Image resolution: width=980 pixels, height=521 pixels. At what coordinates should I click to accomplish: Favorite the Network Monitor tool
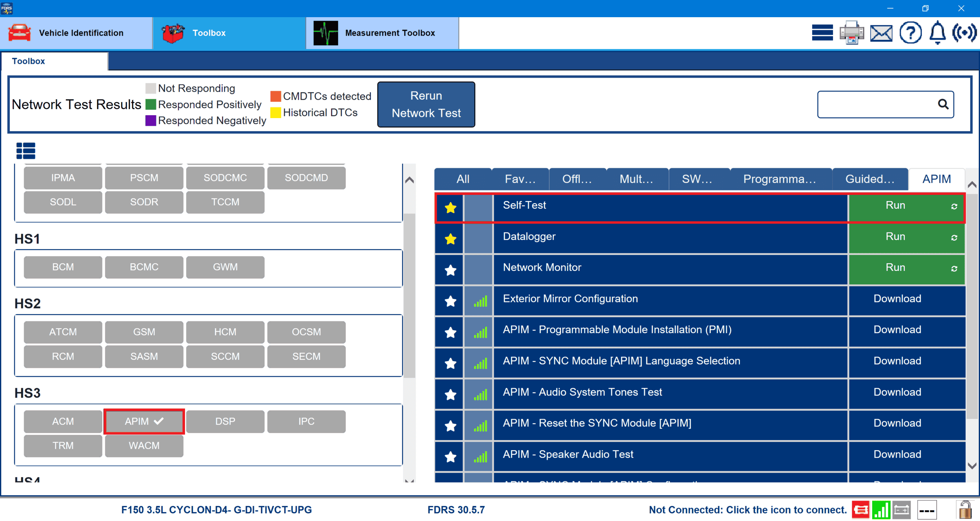[x=450, y=270]
